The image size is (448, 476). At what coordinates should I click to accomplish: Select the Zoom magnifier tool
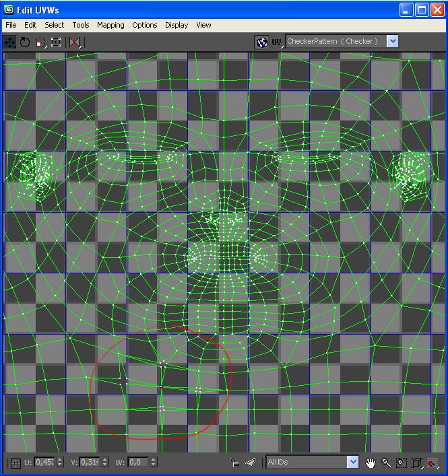pos(386,463)
